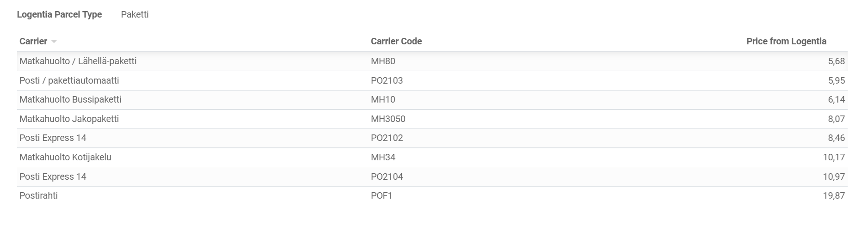Click carrier code PO2102
Image resolution: width=868 pixels, height=225 pixels.
(x=387, y=138)
